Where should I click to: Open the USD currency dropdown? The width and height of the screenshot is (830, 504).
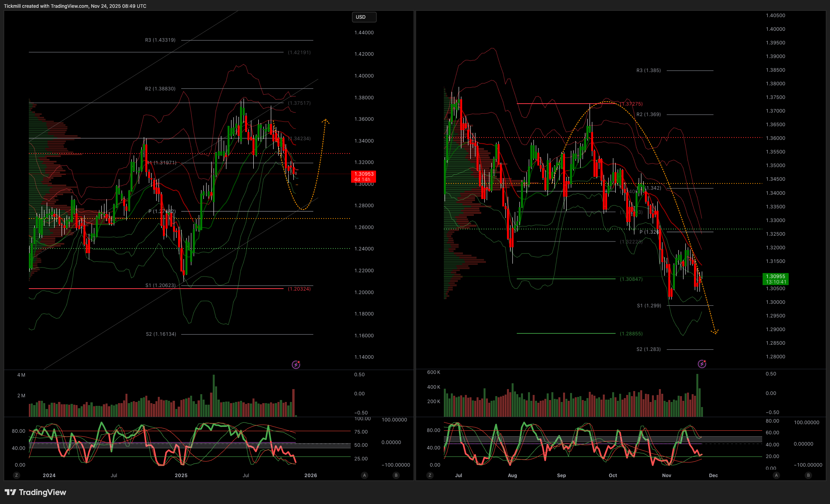pos(364,17)
